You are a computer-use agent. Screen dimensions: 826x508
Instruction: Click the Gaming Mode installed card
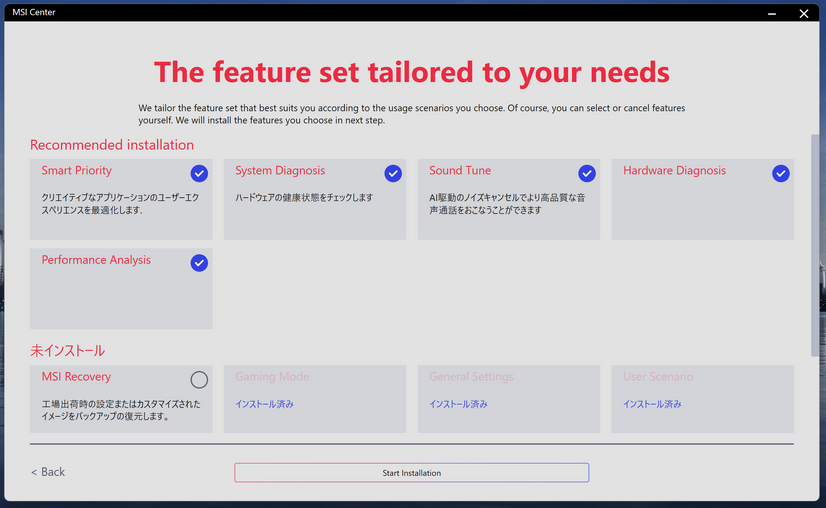(315, 399)
